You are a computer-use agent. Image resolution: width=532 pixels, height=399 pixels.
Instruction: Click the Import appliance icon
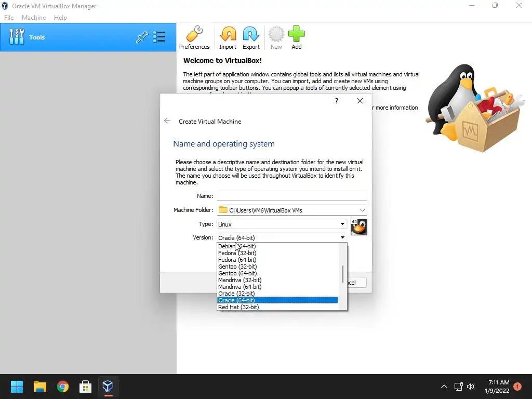(228, 37)
